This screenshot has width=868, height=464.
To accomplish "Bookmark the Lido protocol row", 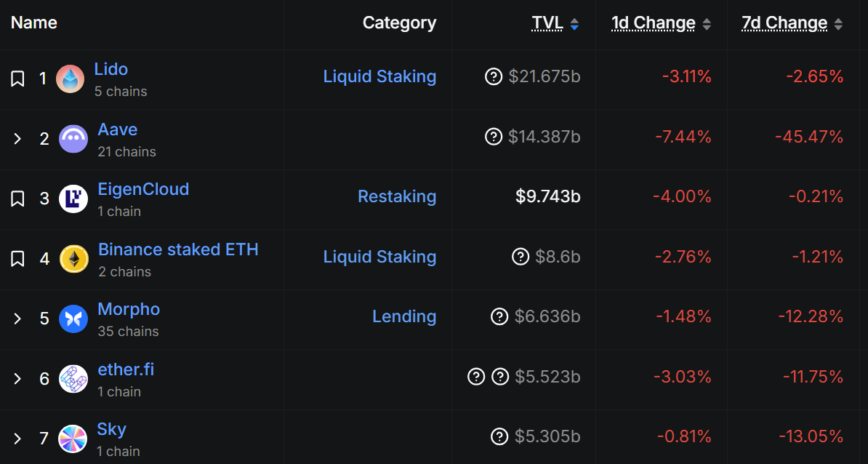I will coord(17,79).
